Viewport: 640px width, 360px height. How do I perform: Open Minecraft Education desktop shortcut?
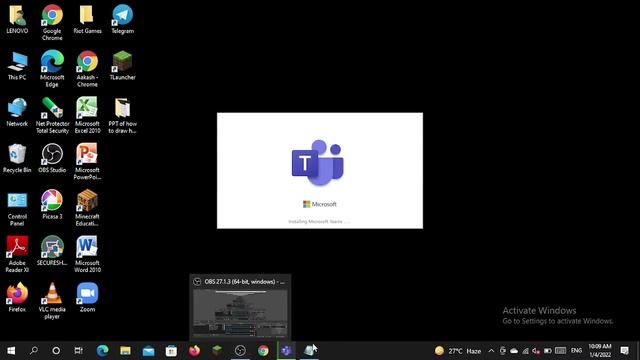87,208
